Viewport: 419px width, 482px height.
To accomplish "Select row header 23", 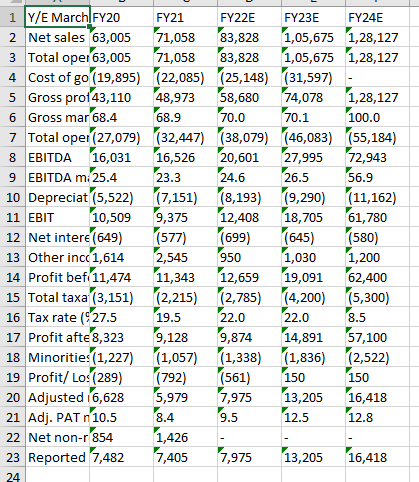I will click(x=12, y=457).
